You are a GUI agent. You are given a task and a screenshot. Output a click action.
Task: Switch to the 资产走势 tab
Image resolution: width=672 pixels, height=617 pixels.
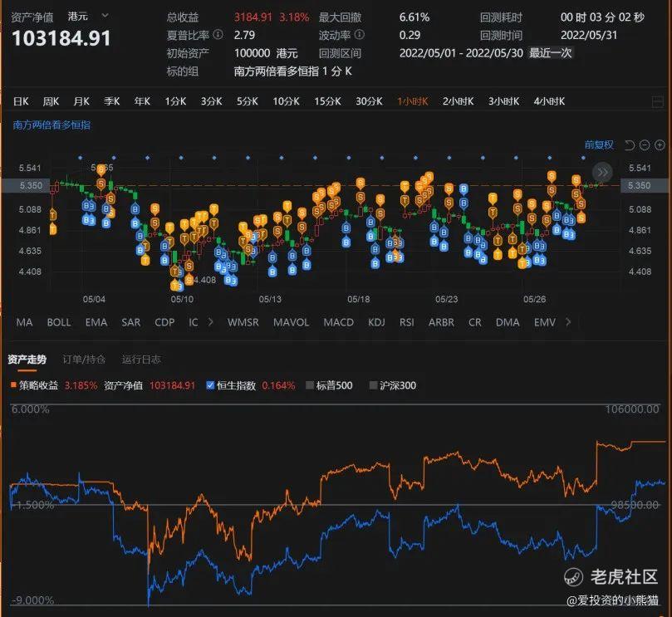[x=27, y=360]
